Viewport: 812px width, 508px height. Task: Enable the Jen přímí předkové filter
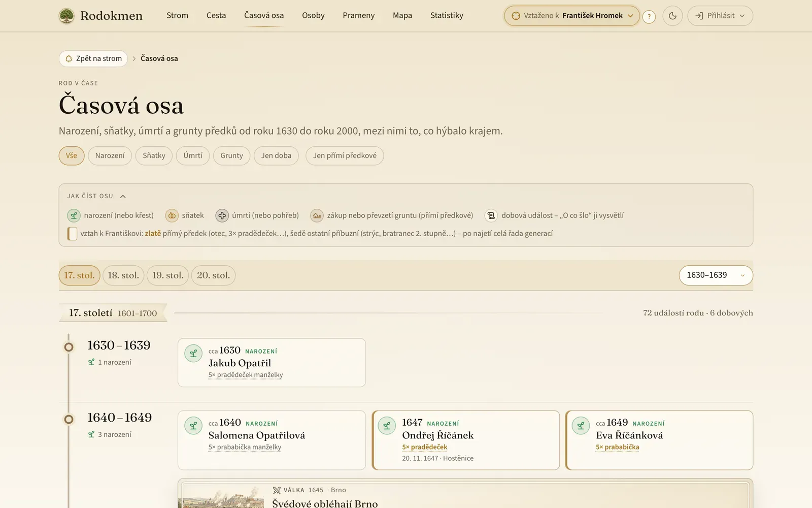coord(345,155)
